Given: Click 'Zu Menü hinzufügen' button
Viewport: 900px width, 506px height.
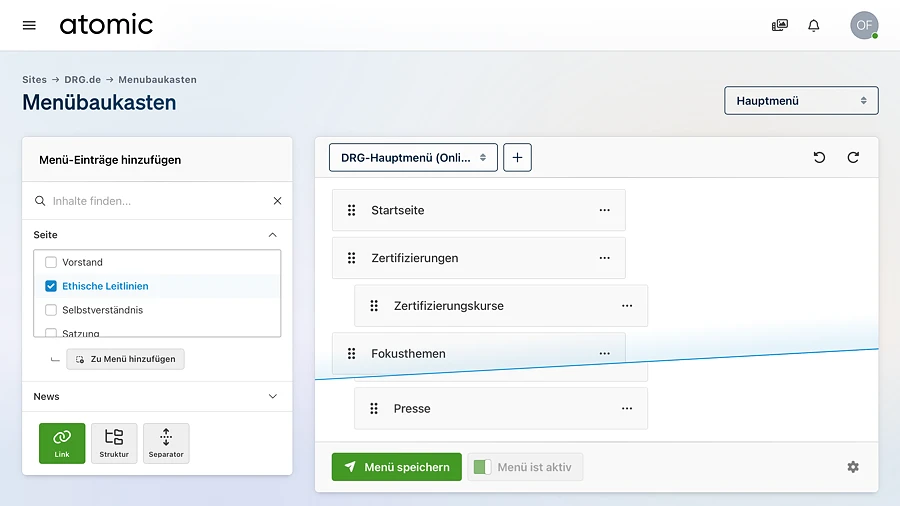Looking at the screenshot, I should click(125, 359).
